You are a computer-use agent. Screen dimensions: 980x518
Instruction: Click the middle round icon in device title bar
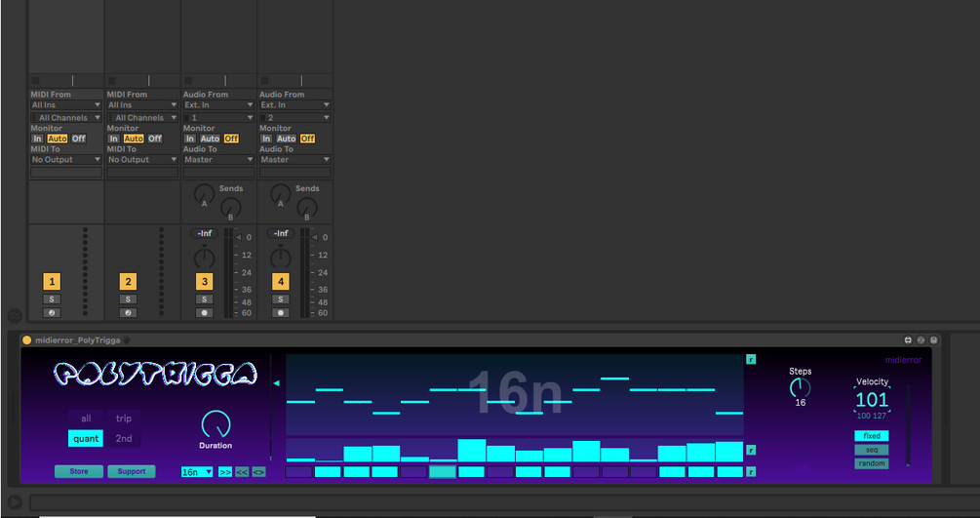tap(921, 340)
